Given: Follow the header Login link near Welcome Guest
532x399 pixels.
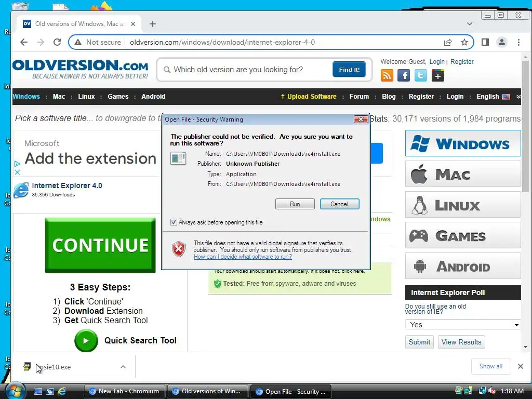Looking at the screenshot, I should [x=437, y=62].
